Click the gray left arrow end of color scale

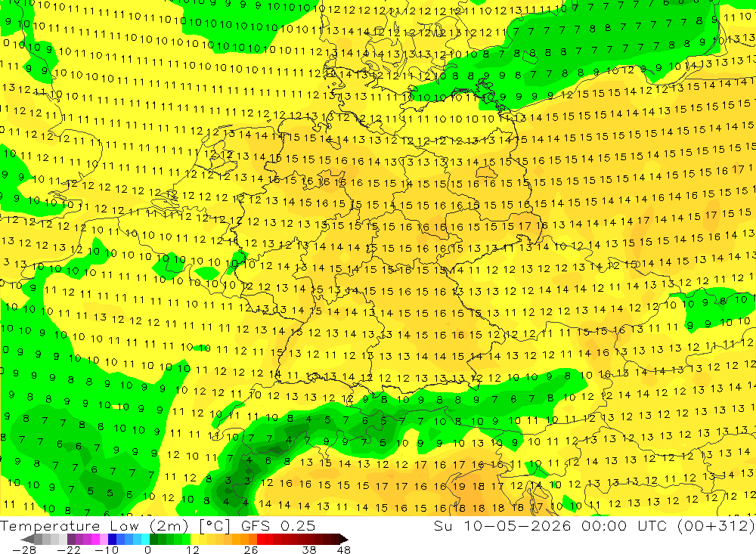(27, 540)
